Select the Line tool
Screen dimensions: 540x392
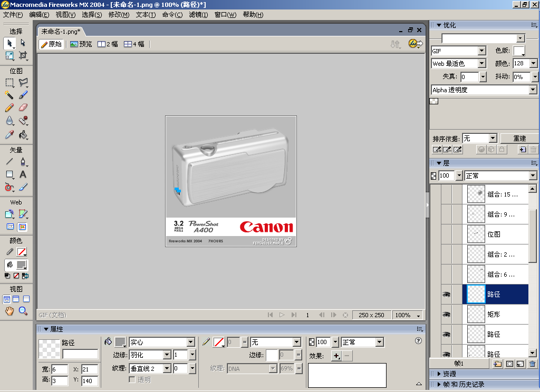pos(9,161)
